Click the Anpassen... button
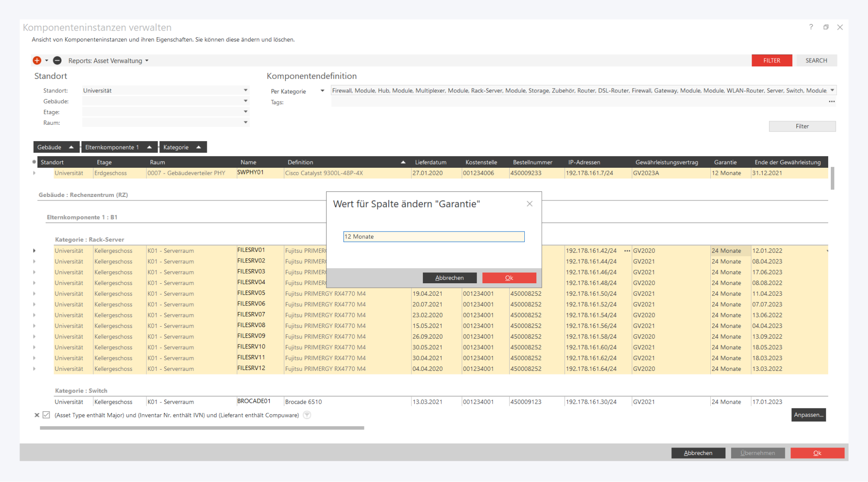This screenshot has width=868, height=482. (x=808, y=415)
